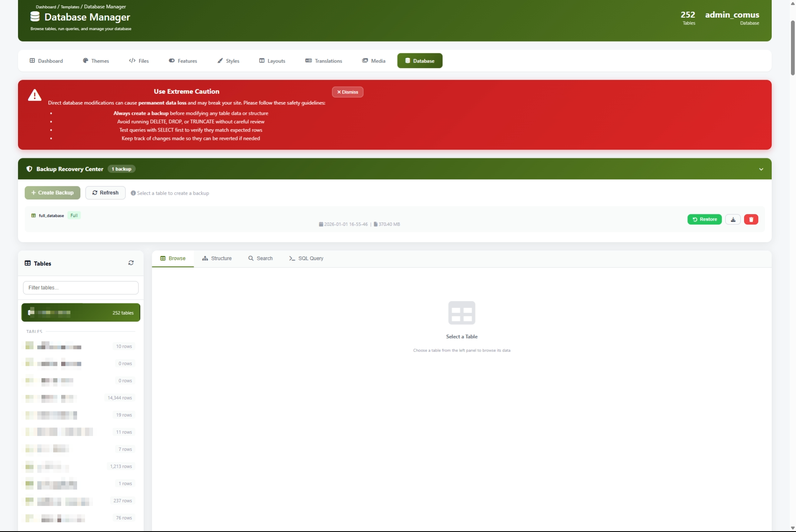
Task: Click the warning triangle icon in caution banner
Action: pos(34,95)
